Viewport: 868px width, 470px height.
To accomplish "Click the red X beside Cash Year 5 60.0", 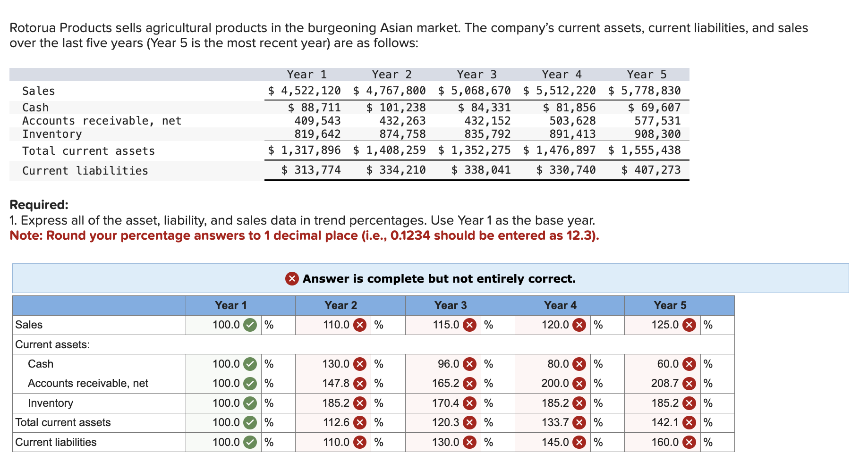I will point(689,364).
